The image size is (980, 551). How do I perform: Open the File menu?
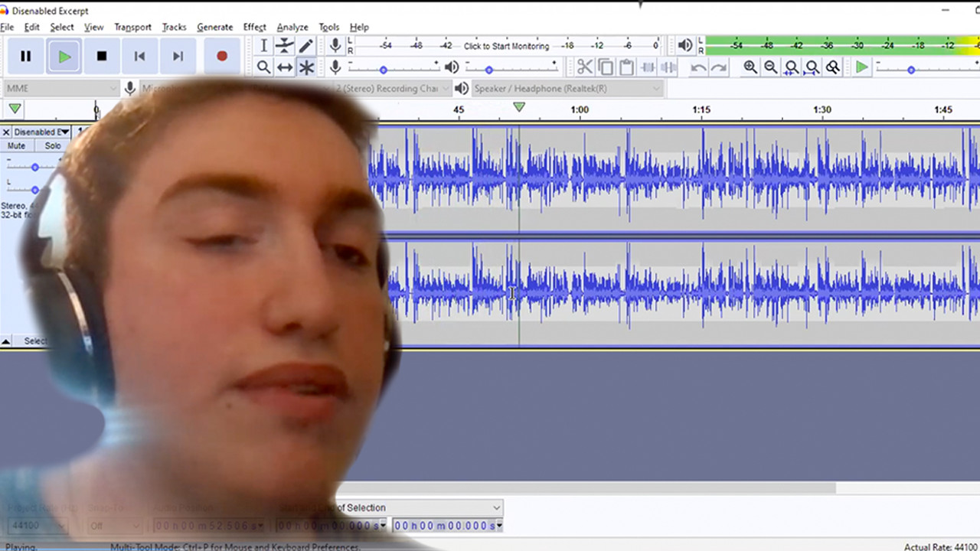7,27
